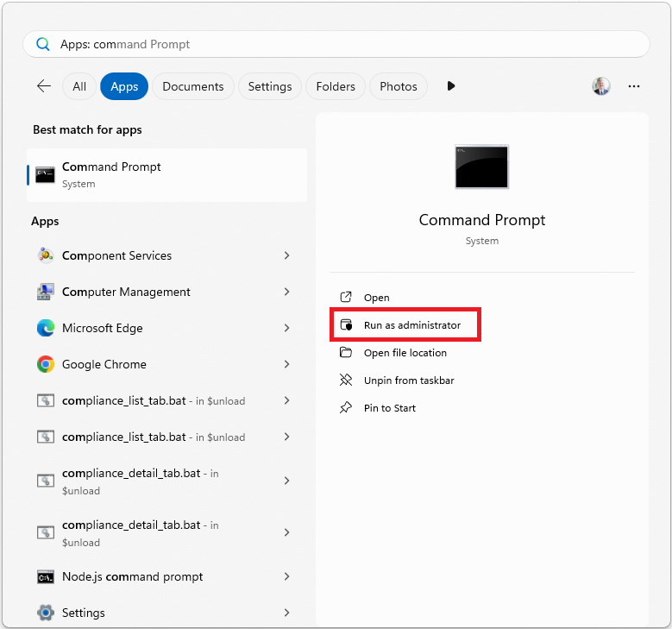Expand Component Services options chevron
The height and width of the screenshot is (629, 672).
286,255
